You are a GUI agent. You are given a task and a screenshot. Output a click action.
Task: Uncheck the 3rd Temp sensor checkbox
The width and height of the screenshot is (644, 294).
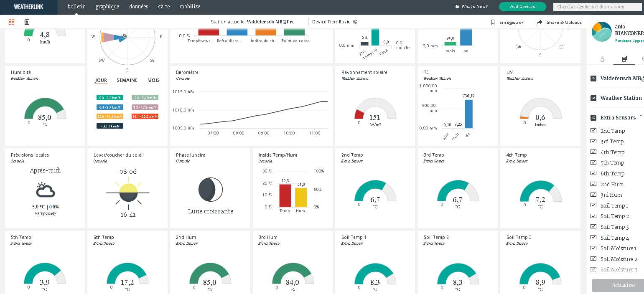[x=593, y=141]
